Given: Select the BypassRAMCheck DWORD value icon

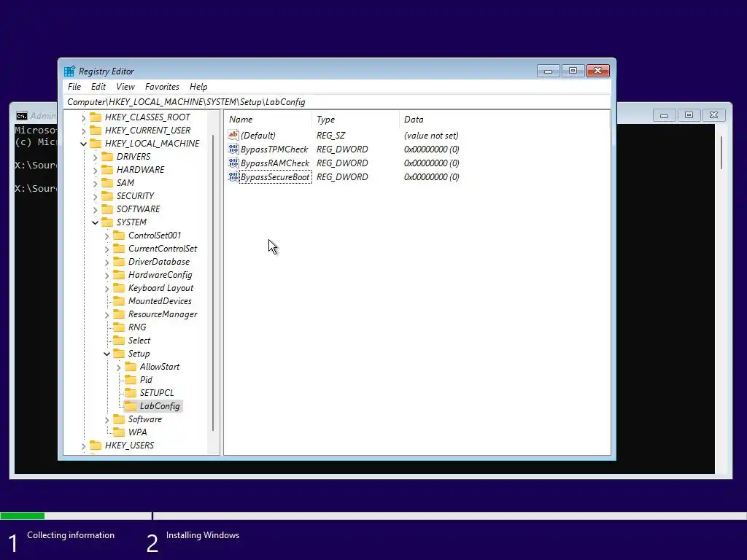Looking at the screenshot, I should point(233,163).
